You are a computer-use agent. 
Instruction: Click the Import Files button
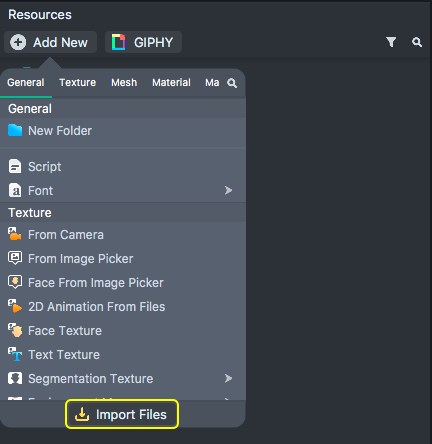[122, 414]
